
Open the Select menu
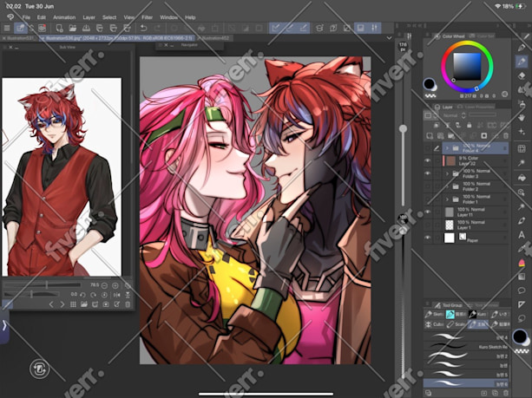pyautogui.click(x=109, y=17)
